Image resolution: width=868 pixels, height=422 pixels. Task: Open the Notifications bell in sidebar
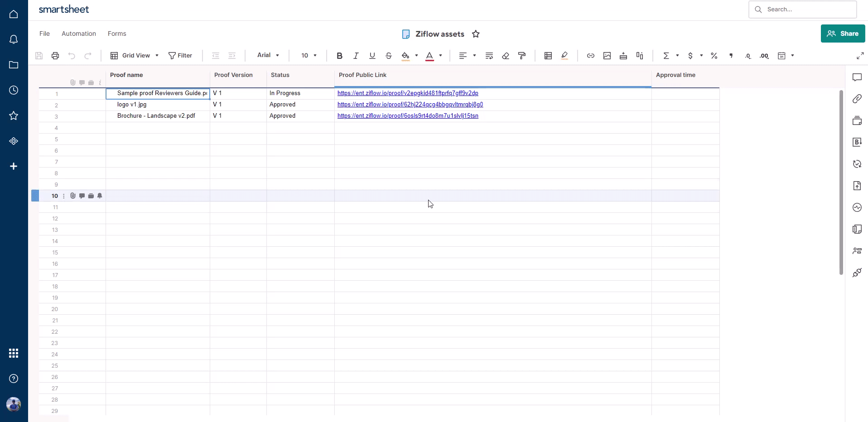point(14,39)
